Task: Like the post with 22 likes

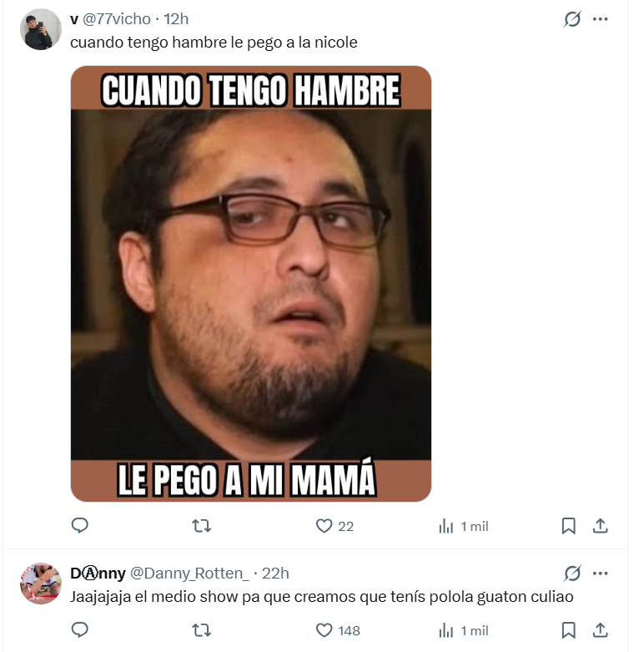Action: pyautogui.click(x=335, y=526)
